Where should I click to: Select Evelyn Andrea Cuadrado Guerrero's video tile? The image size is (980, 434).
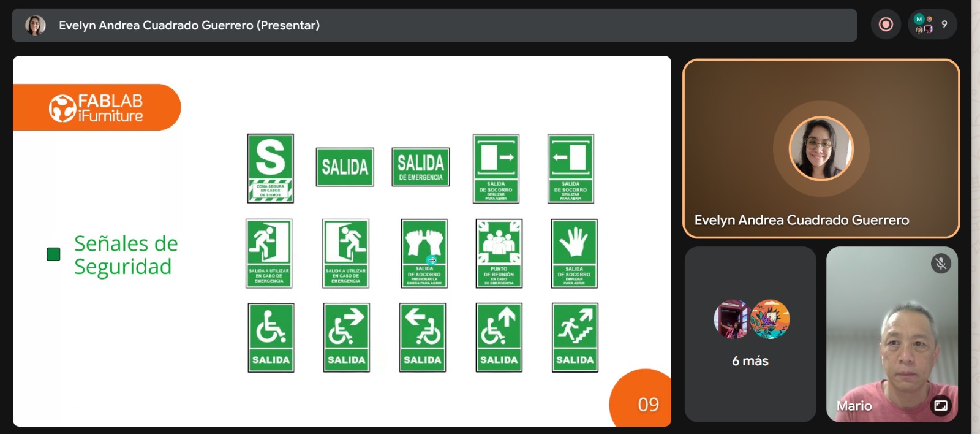click(821, 148)
